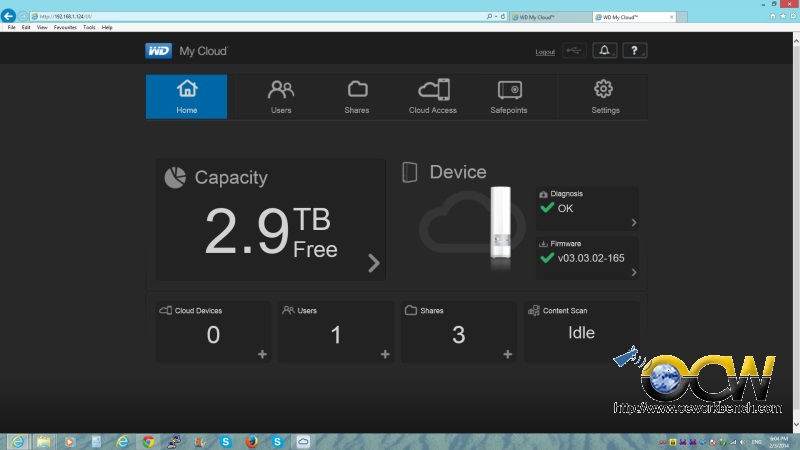This screenshot has height=450, width=800.
Task: Click the WD logo
Action: 159,51
